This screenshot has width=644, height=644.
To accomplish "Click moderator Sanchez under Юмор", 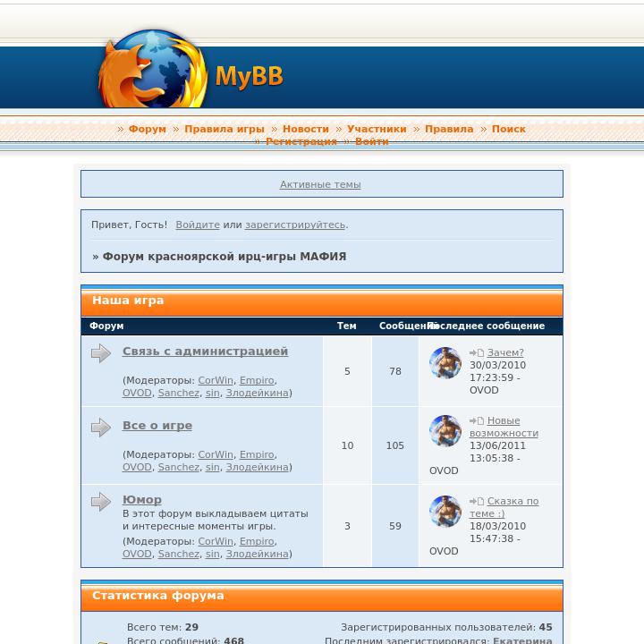I will [x=179, y=554].
